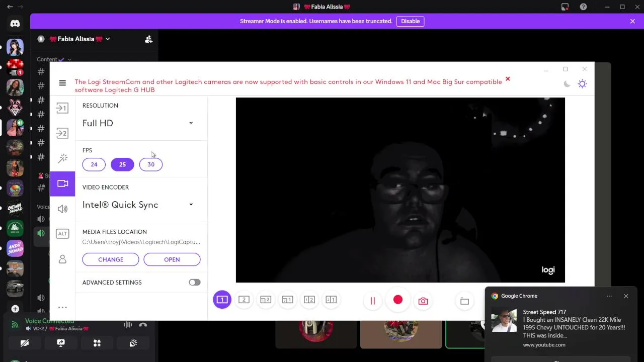Take a snapshot with camera icon

423,301
